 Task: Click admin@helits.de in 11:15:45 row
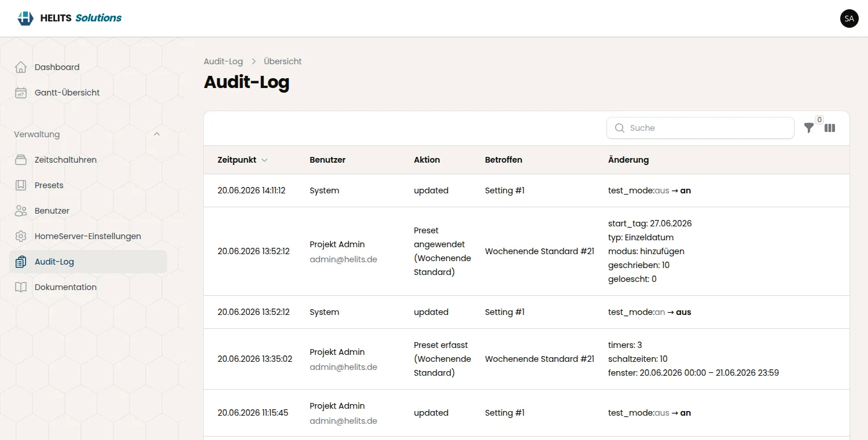[343, 421]
